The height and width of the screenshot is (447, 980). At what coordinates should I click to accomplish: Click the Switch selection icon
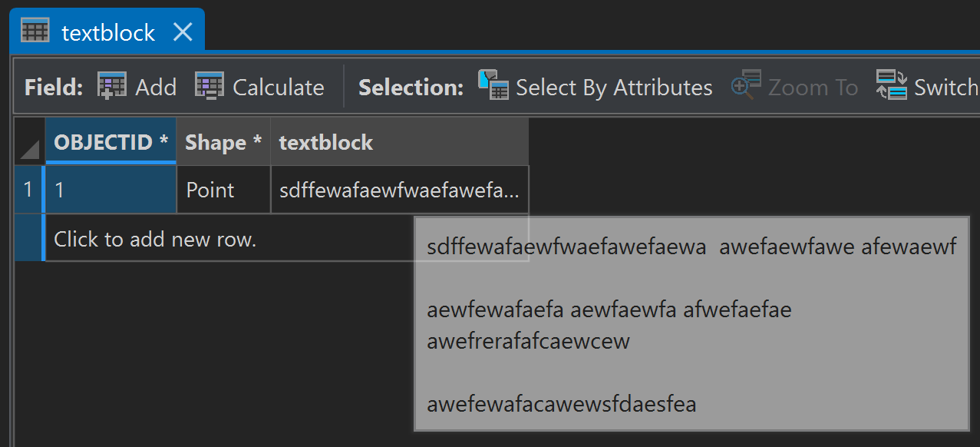[892, 85]
